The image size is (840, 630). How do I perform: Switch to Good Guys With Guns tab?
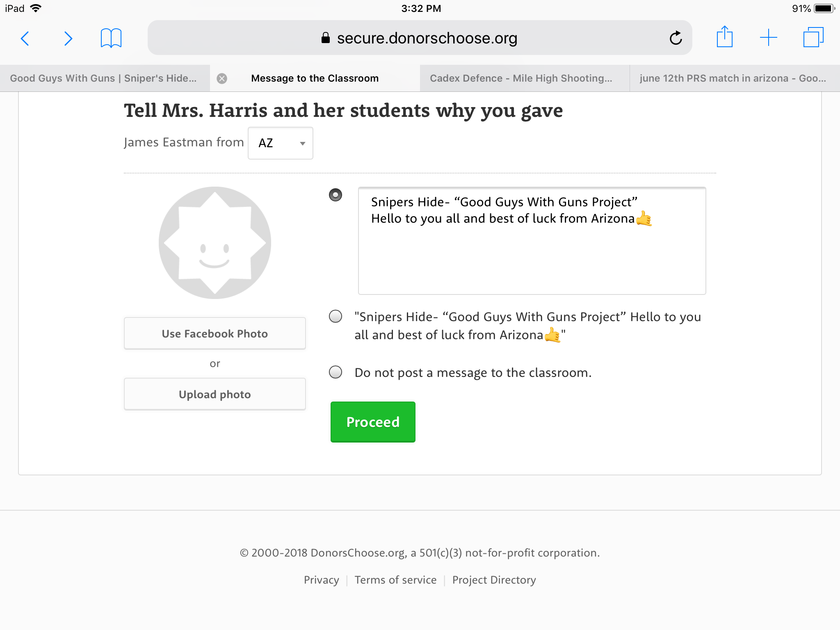click(103, 78)
